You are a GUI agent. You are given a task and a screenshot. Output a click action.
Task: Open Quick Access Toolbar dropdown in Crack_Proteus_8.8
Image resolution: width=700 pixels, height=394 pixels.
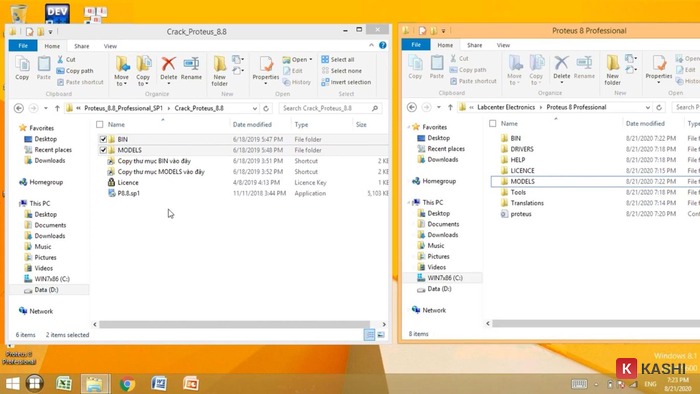pos(50,32)
